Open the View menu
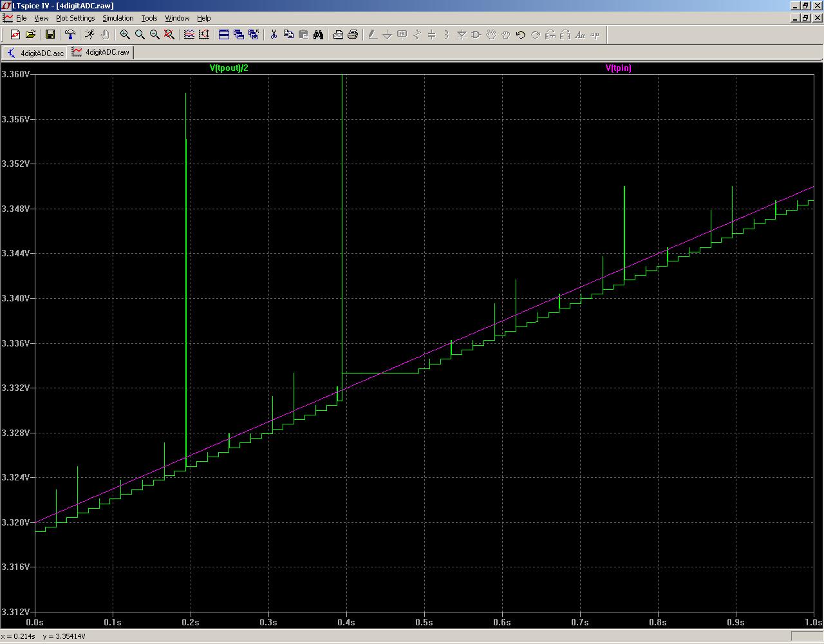Viewport: 824px width, 644px height. tap(41, 18)
